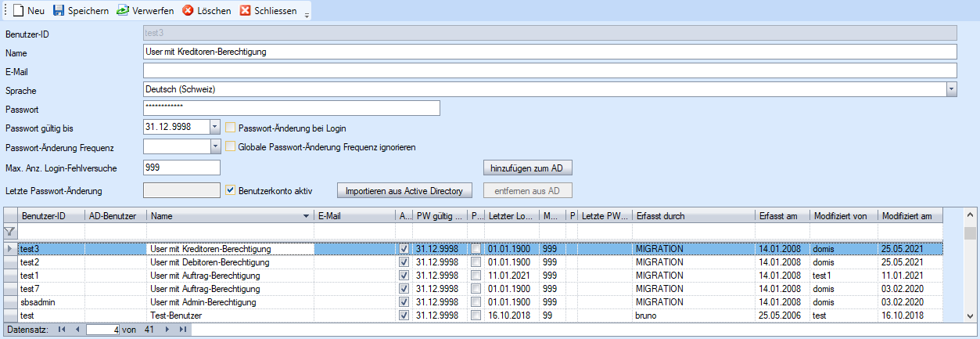
Task: Close the form via Schliessen icon
Action: click(246, 11)
